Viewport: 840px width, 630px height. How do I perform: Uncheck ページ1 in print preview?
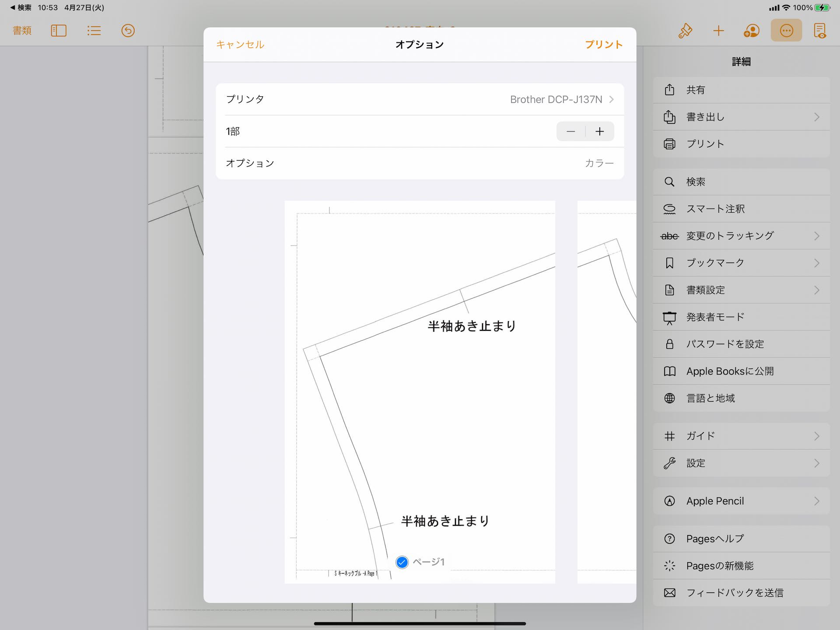tap(402, 562)
